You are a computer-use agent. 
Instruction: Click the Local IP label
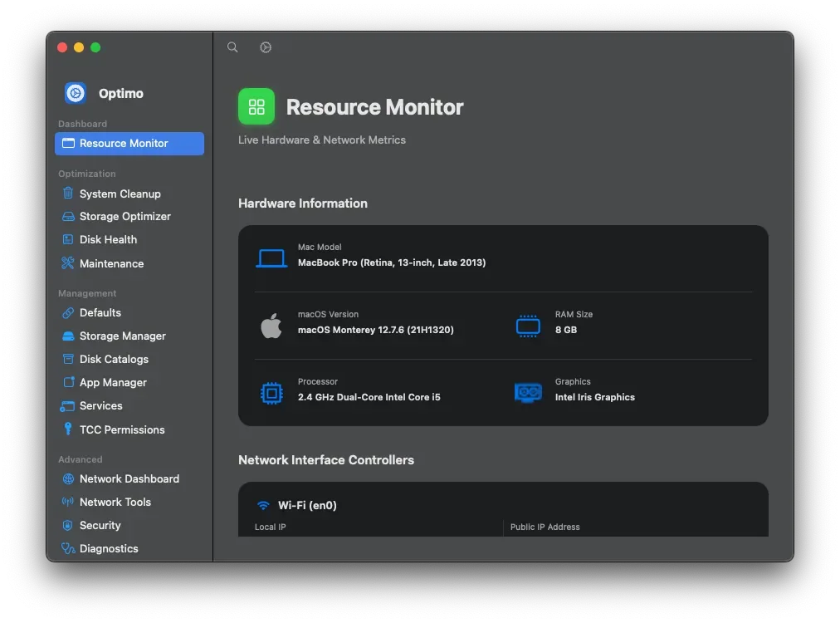[270, 527]
